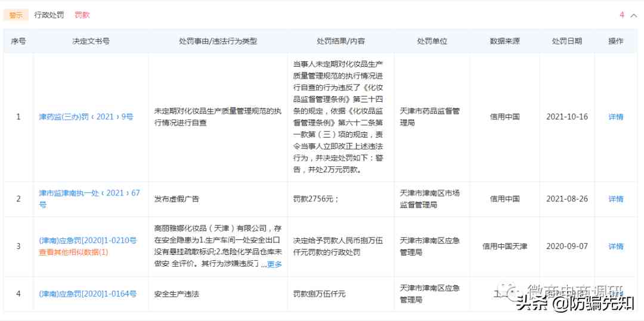644x321 pixels.
Task: Click the 处罚单位 column header
Action: point(432,41)
